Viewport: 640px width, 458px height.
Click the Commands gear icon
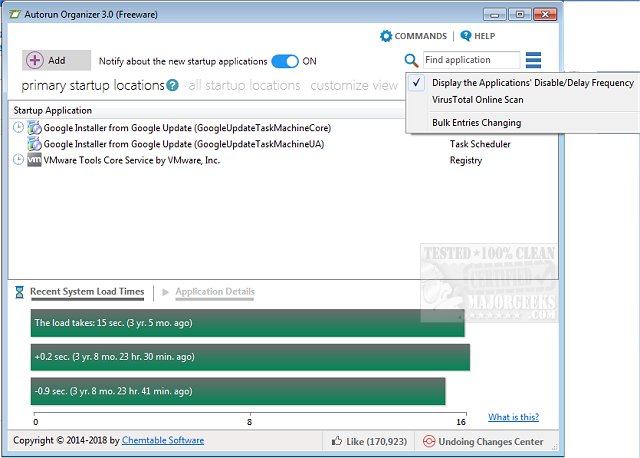[386, 36]
